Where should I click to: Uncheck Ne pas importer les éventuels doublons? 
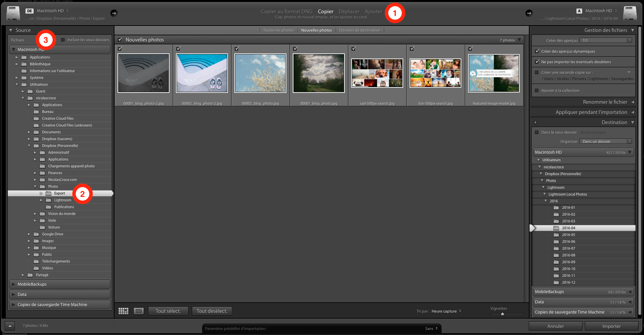click(537, 62)
